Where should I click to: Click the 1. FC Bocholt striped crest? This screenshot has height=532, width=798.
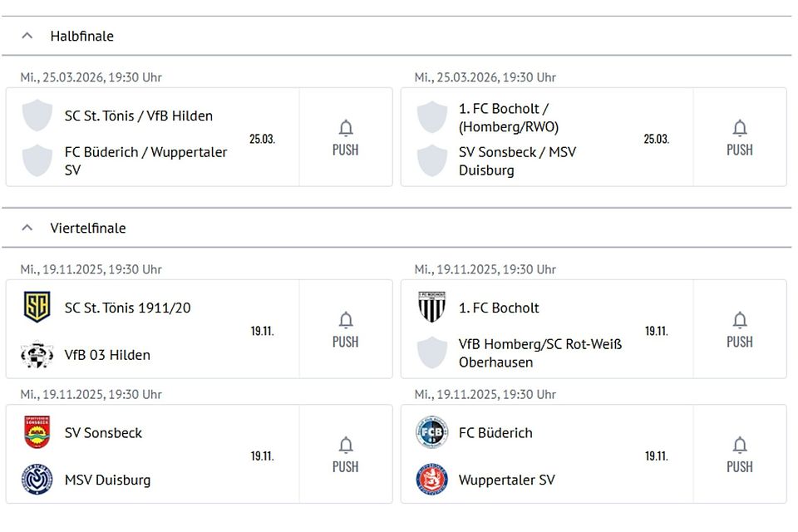[x=431, y=308]
